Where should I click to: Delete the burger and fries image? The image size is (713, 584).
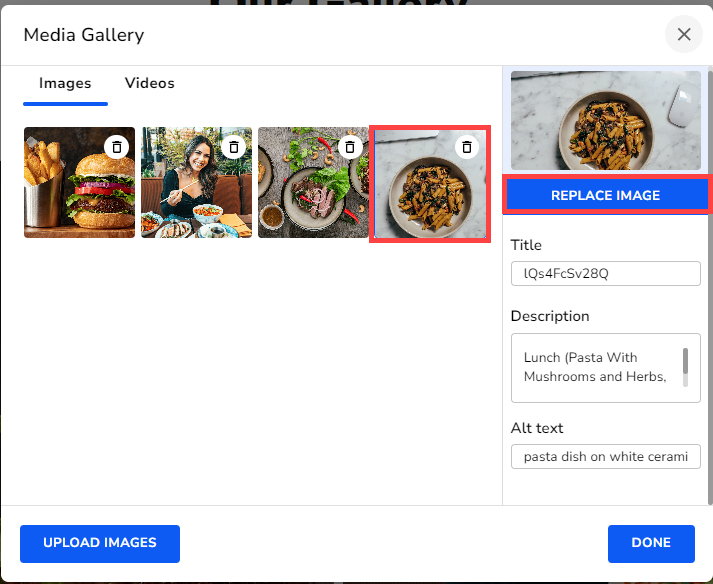(117, 147)
